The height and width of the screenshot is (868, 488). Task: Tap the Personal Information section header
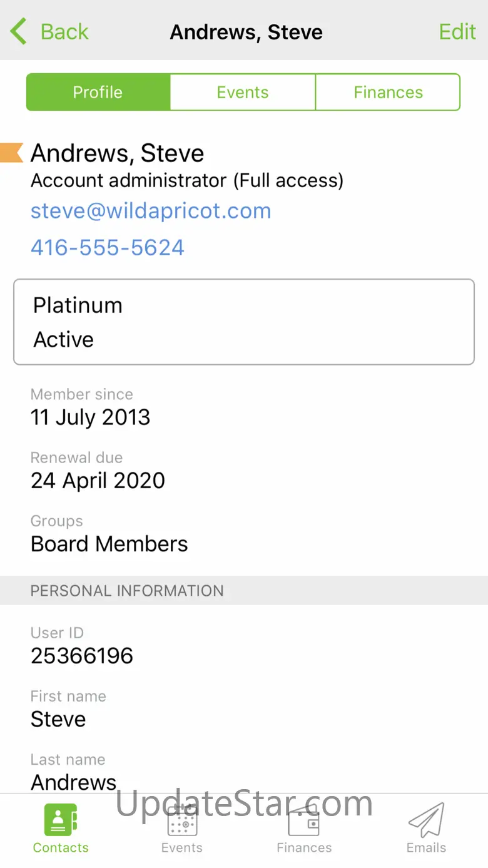coord(127,591)
